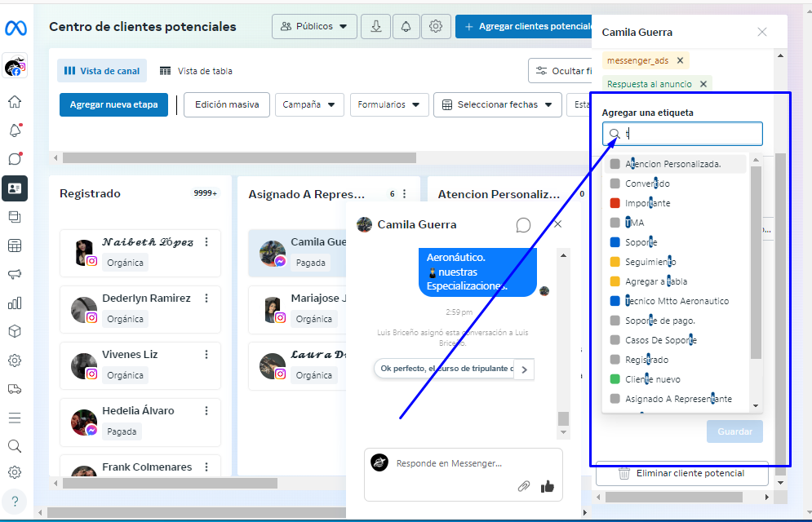Click the insights bar chart sidebar icon
This screenshot has width=812, height=522.
15,303
